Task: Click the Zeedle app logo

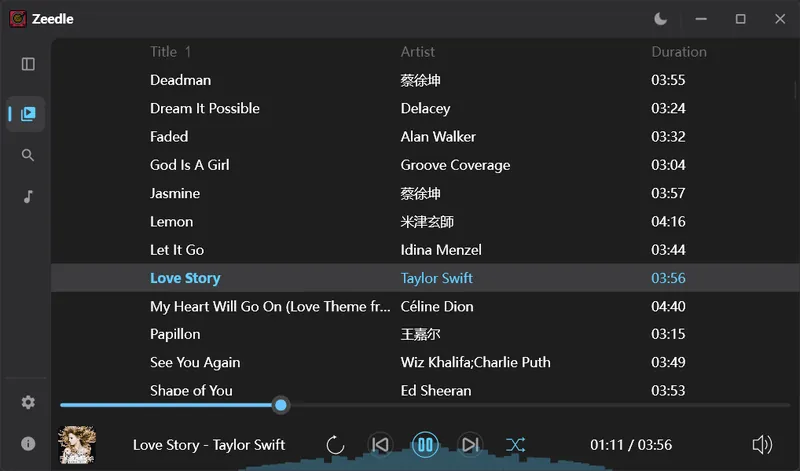Action: 18,19
